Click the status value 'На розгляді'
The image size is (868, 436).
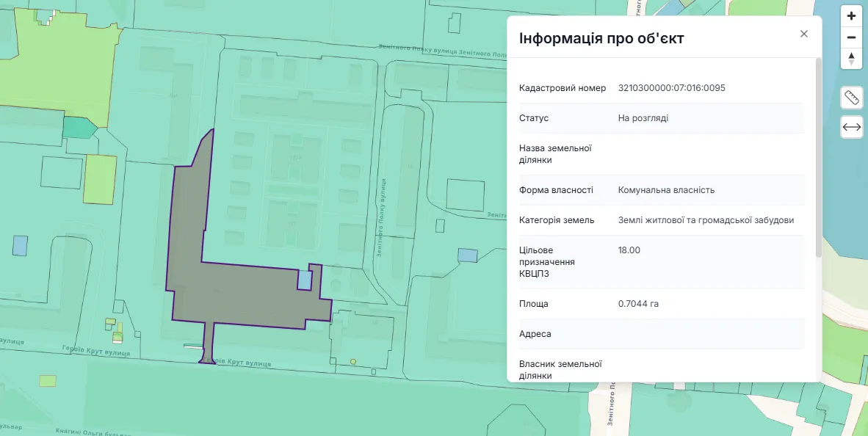(x=643, y=118)
